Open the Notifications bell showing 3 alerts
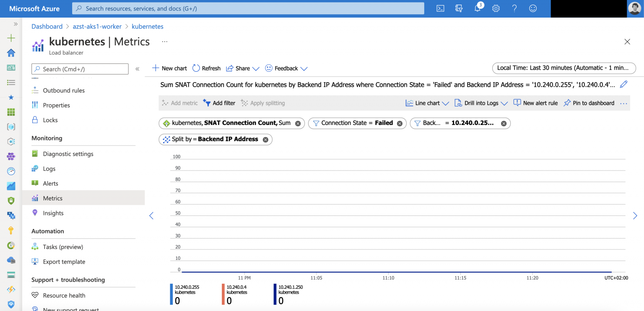 pos(477,8)
